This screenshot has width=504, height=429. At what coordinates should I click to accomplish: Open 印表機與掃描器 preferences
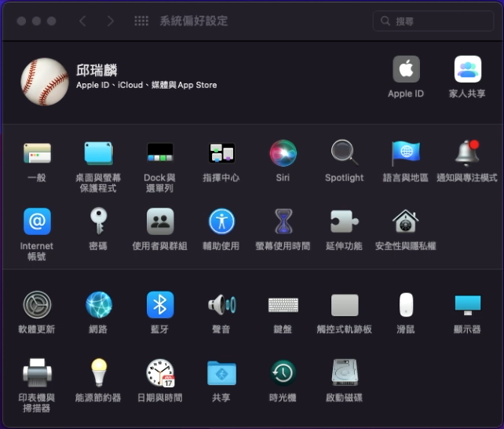point(37,372)
